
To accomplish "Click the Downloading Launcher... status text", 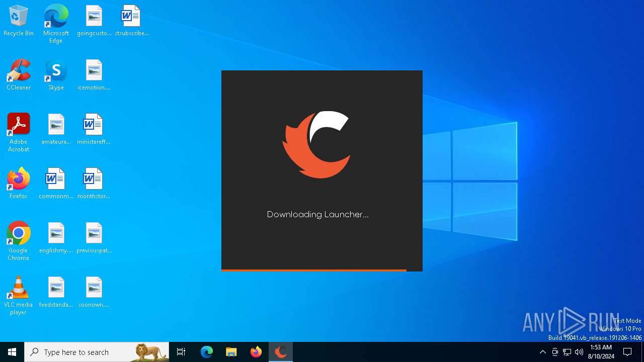I will point(317,215).
